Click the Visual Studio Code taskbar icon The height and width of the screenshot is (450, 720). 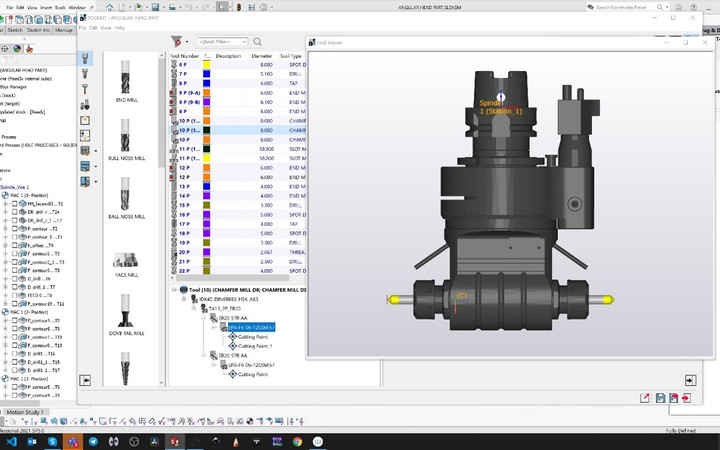[x=12, y=440]
